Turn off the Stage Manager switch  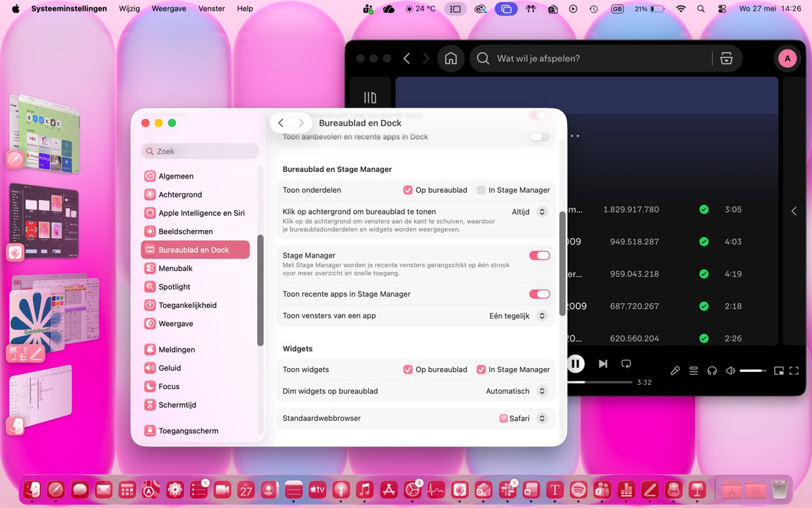pyautogui.click(x=539, y=256)
